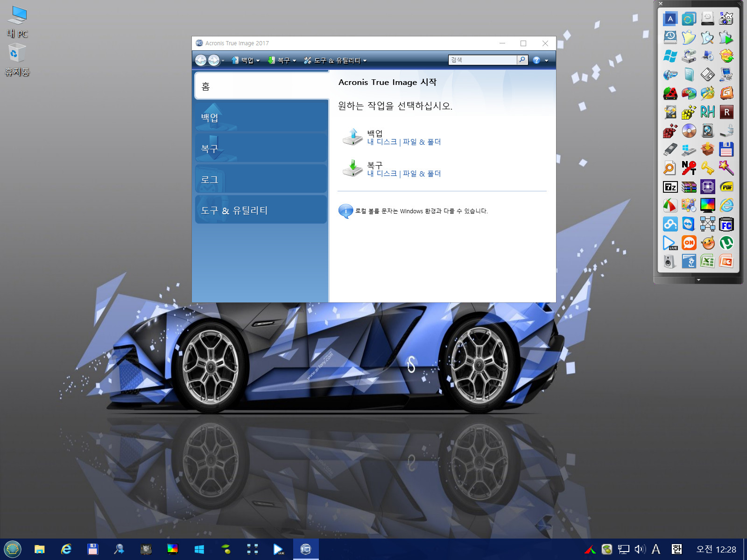
Task: Go back with the navigation back arrow
Action: [201, 60]
